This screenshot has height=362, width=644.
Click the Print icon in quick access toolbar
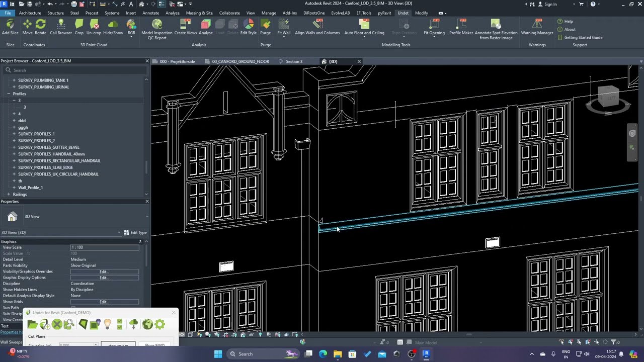[74, 4]
